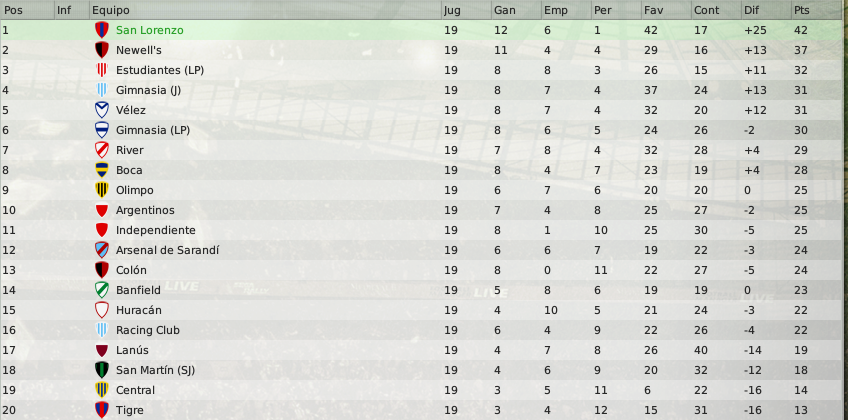This screenshot has height=420, width=848.
Task: Click the Vélez team badge
Action: [x=101, y=110]
